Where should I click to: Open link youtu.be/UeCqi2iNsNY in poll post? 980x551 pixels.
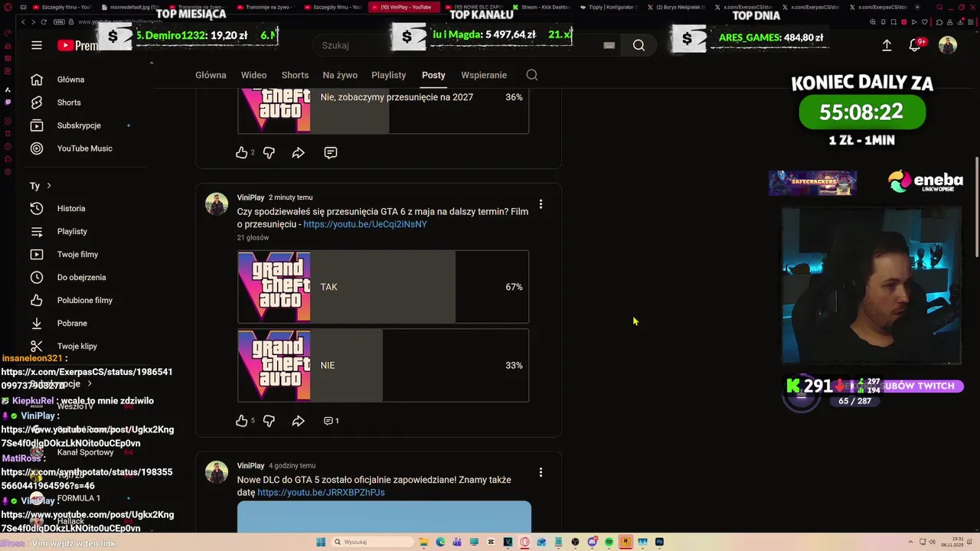[x=365, y=224]
